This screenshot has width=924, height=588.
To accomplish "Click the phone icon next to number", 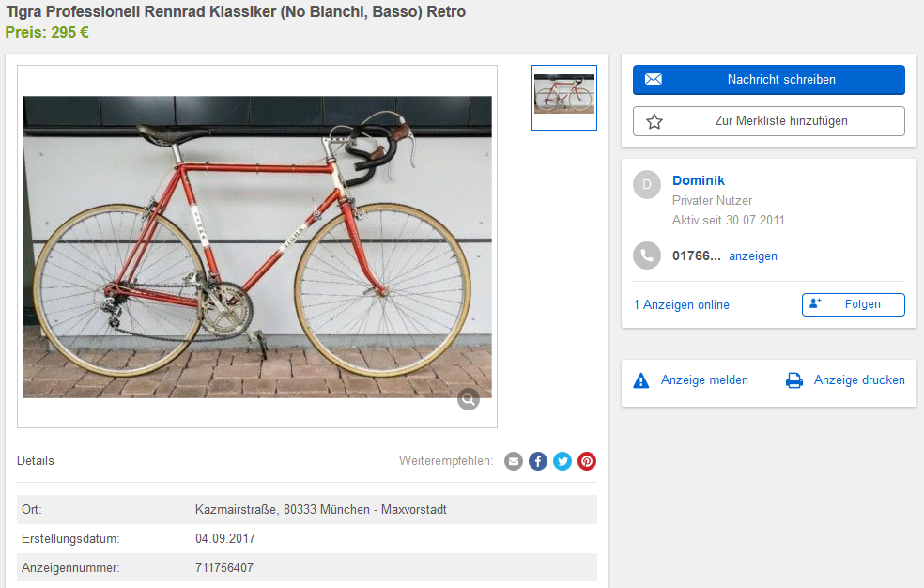I will click(647, 255).
